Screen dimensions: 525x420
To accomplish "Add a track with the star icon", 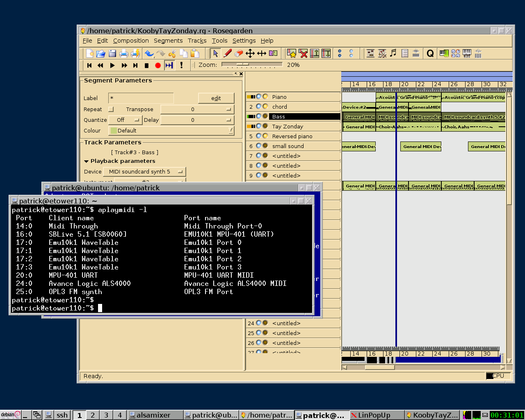I will (292, 53).
